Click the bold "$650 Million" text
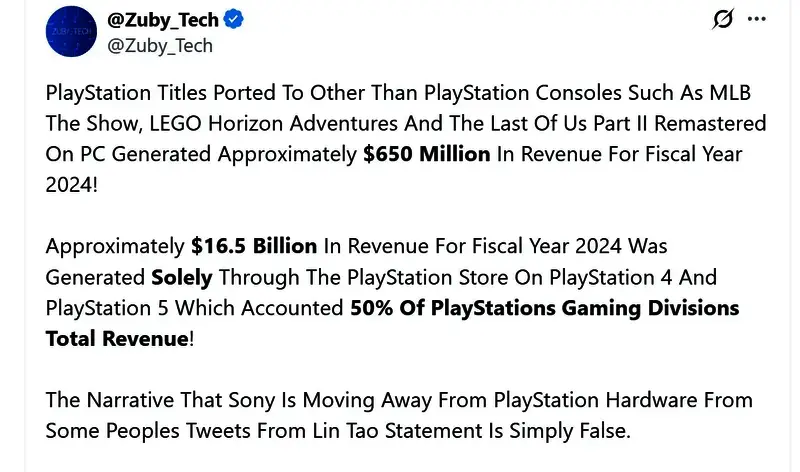 [x=427, y=154]
